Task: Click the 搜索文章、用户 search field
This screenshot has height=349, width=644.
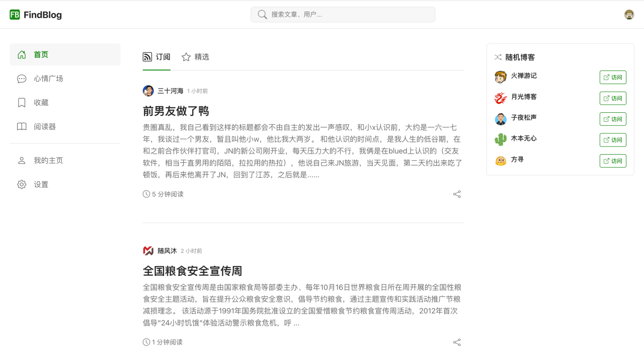Action: [347, 15]
